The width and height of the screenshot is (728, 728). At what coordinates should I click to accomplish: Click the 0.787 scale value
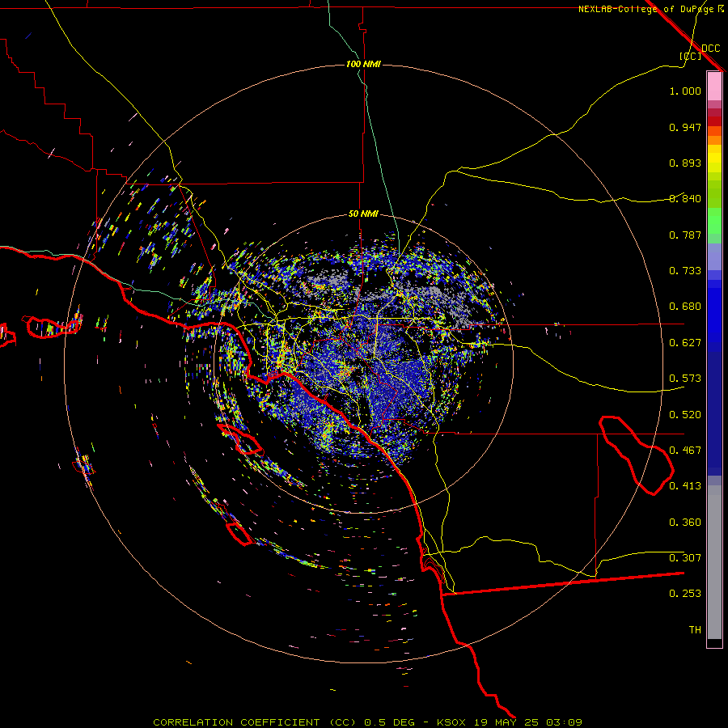pyautogui.click(x=685, y=235)
